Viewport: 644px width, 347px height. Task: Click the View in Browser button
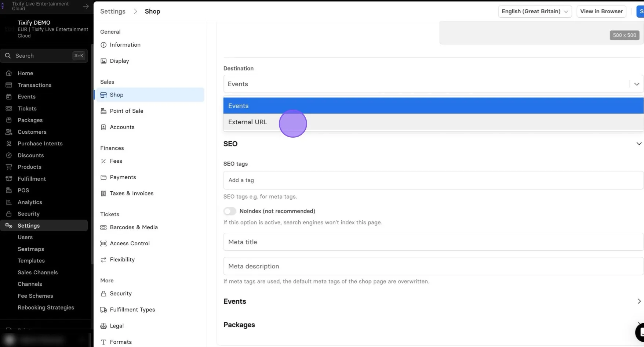[601, 11]
